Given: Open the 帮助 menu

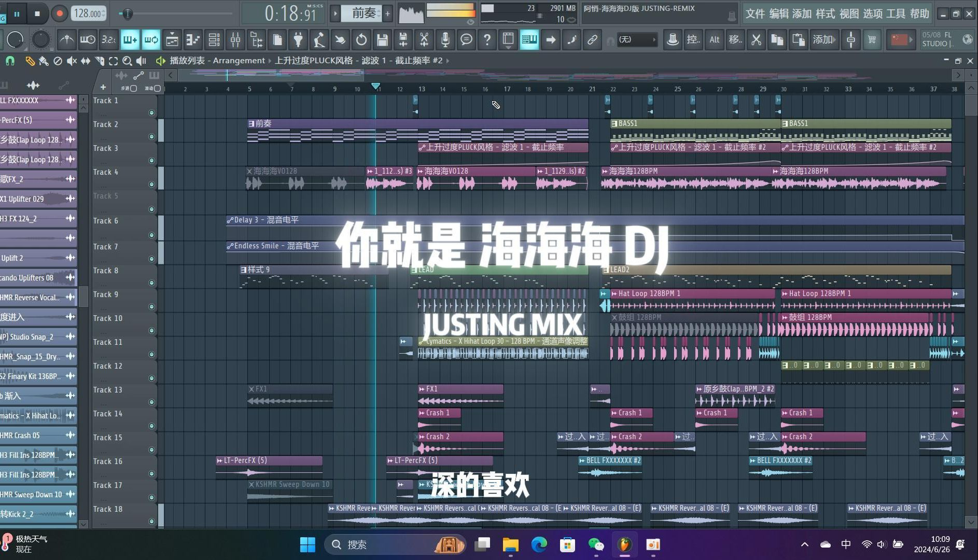Looking at the screenshot, I should [x=919, y=14].
